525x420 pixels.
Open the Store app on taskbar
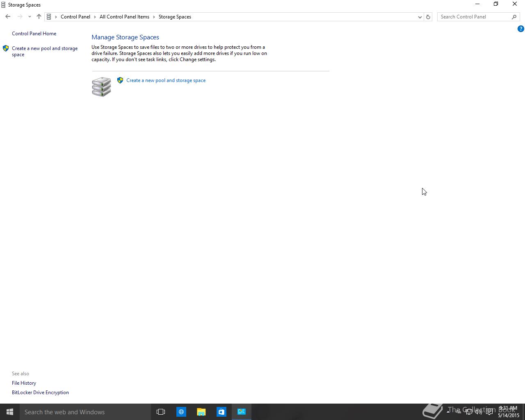(x=221, y=412)
